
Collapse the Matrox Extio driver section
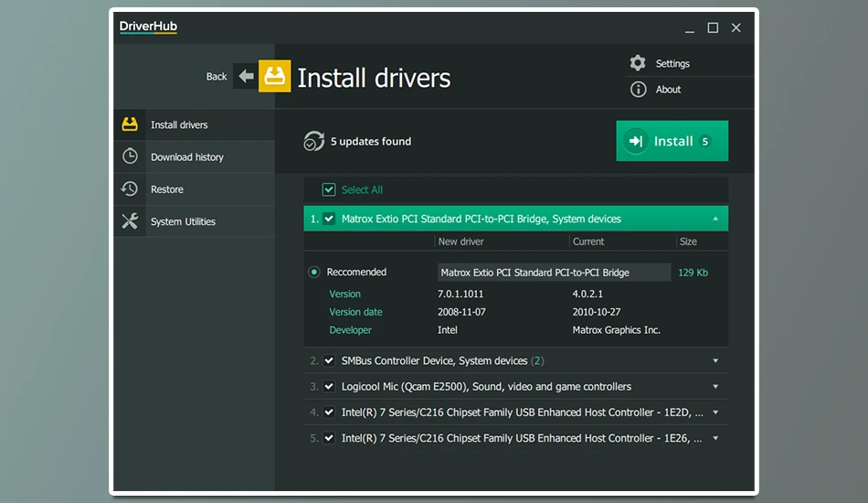[715, 219]
